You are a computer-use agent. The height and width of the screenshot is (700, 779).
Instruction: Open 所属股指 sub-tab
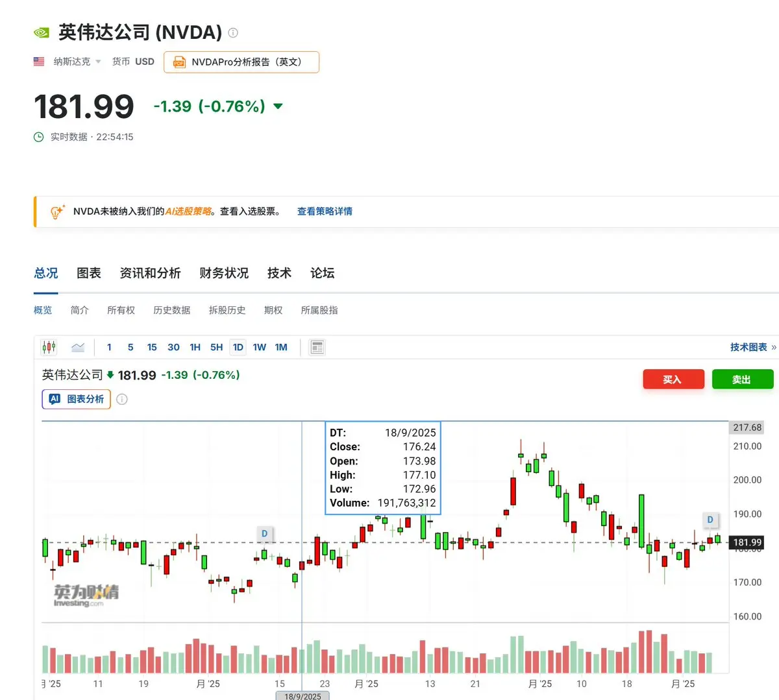(319, 310)
